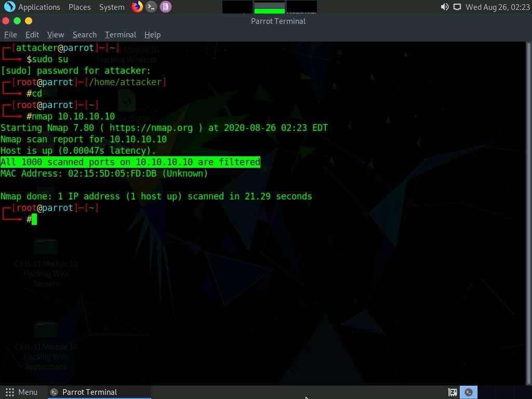The width and height of the screenshot is (532, 399).
Task: Click the network display icon in tray
Action: click(457, 7)
